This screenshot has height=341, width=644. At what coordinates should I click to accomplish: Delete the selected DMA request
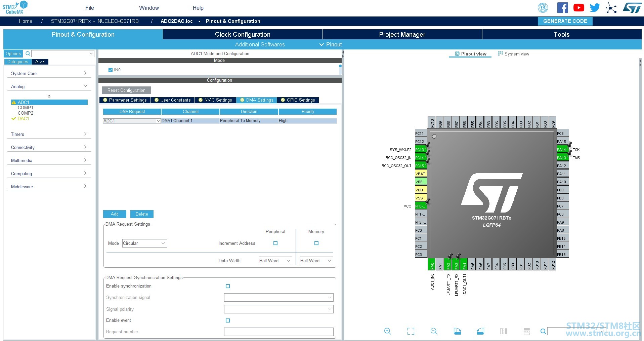142,214
